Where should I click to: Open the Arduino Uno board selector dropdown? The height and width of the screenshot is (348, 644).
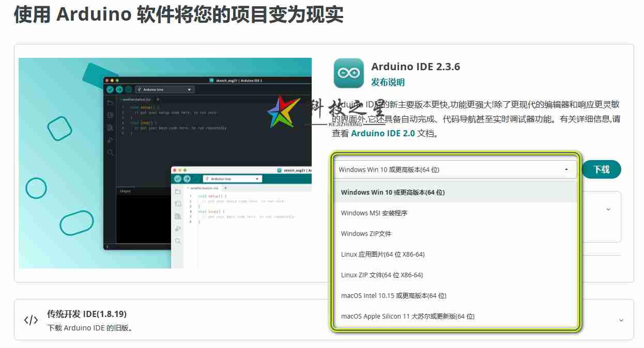click(164, 89)
